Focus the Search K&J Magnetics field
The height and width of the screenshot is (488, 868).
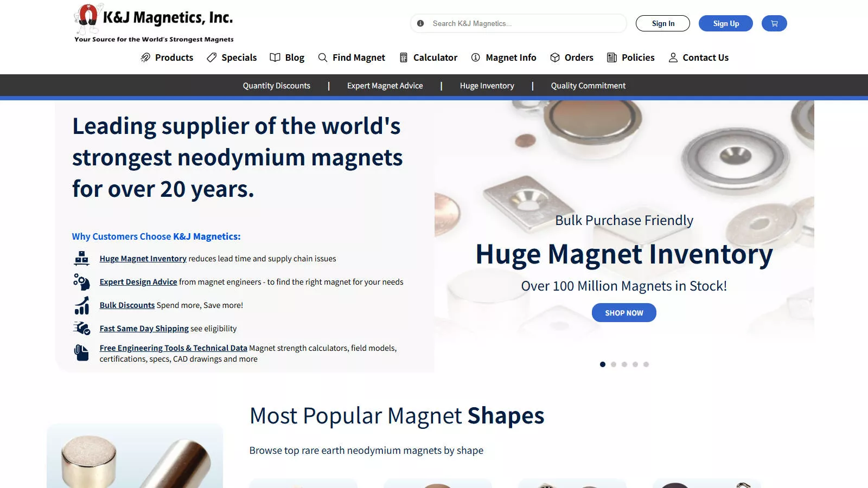pyautogui.click(x=519, y=23)
